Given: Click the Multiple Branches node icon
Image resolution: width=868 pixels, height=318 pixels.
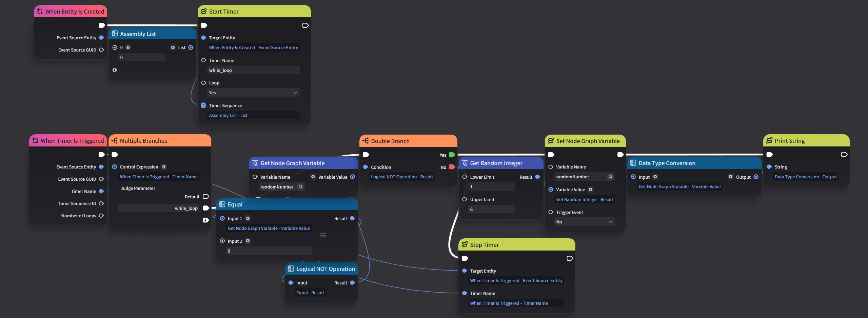Looking at the screenshot, I should (x=114, y=141).
